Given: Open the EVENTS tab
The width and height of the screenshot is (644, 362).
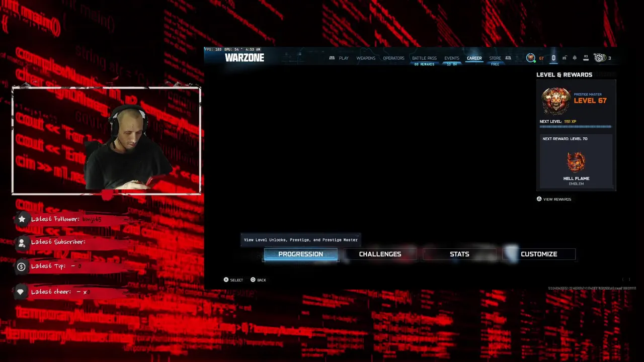Looking at the screenshot, I should click(x=451, y=58).
